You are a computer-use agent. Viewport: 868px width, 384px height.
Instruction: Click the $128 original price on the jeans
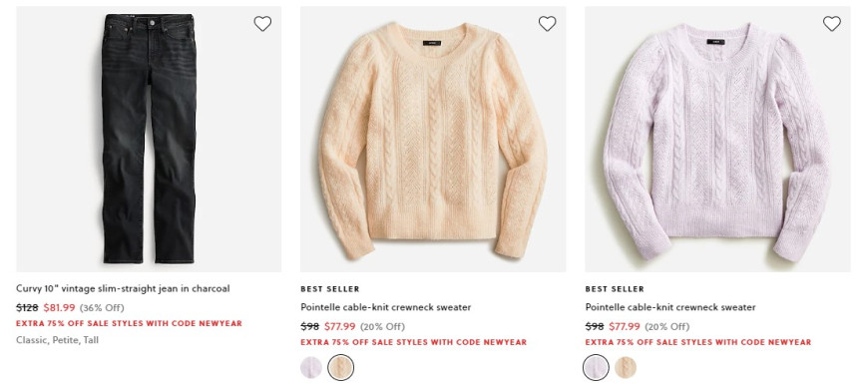(27, 307)
